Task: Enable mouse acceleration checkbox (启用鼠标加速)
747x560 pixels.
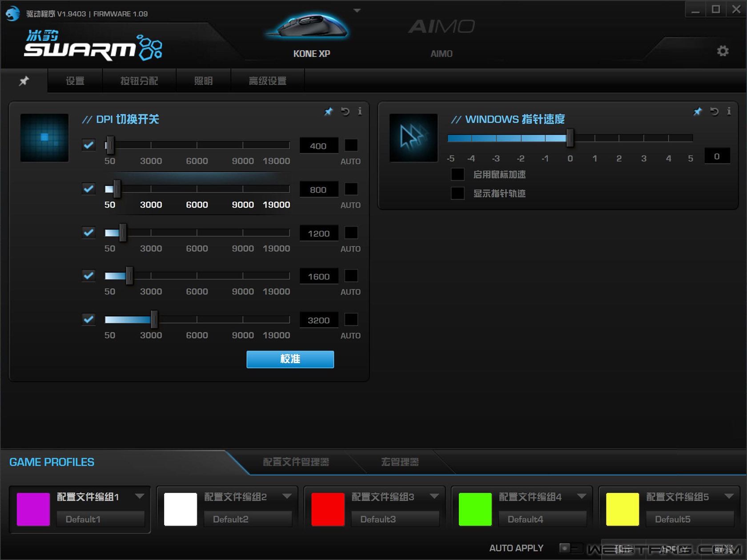Action: 458,174
